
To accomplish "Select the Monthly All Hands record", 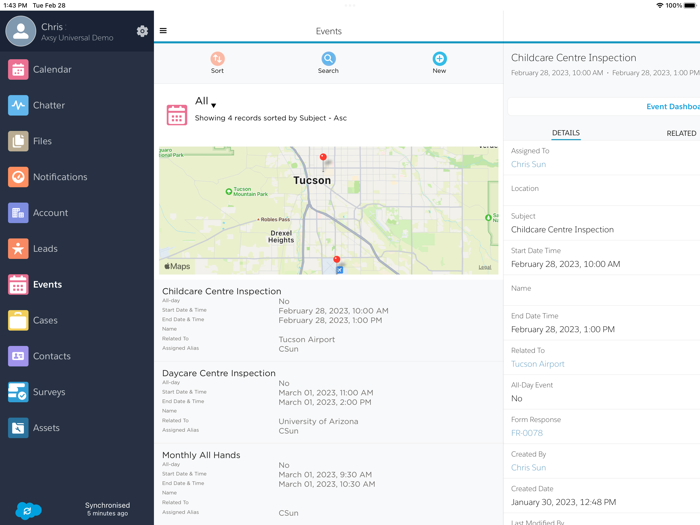I will [329, 484].
